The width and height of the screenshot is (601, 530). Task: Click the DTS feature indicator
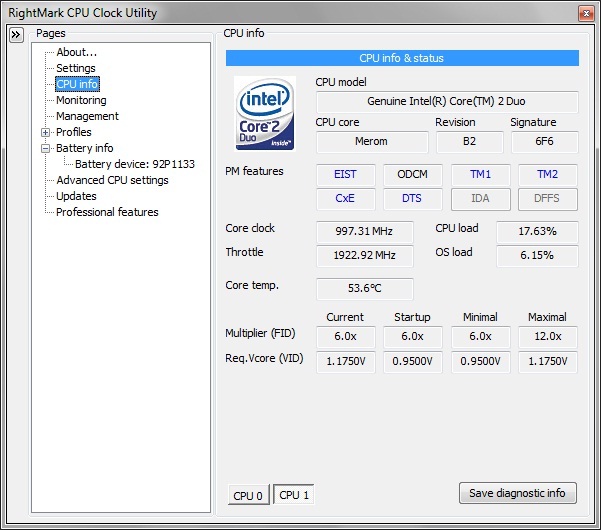(412, 199)
